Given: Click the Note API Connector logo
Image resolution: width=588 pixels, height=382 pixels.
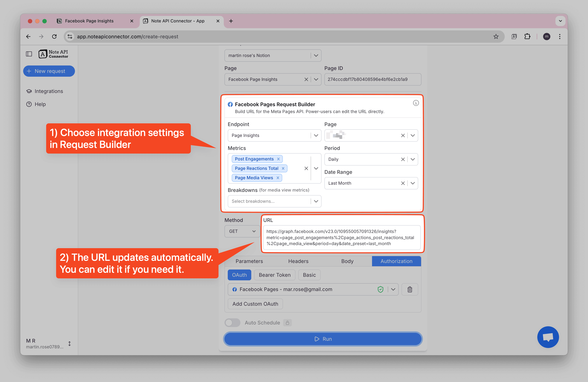Looking at the screenshot, I should [x=53, y=54].
